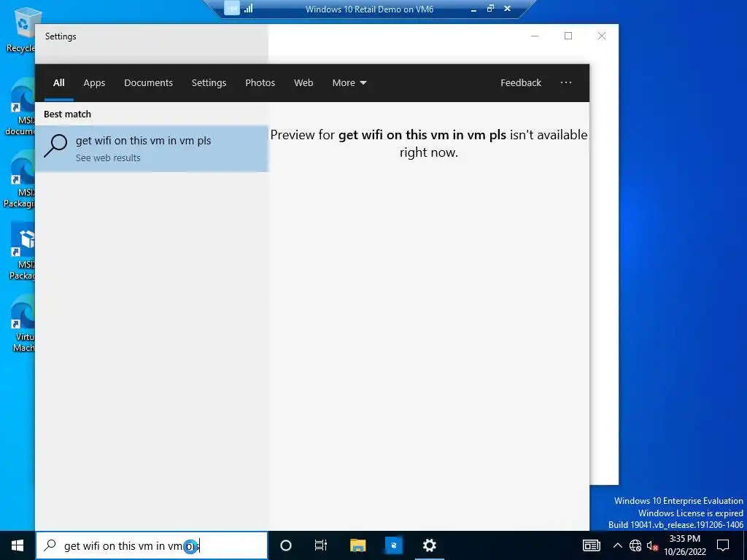The width and height of the screenshot is (747, 560).
Task: Maximize the Settings window
Action: coord(568,36)
